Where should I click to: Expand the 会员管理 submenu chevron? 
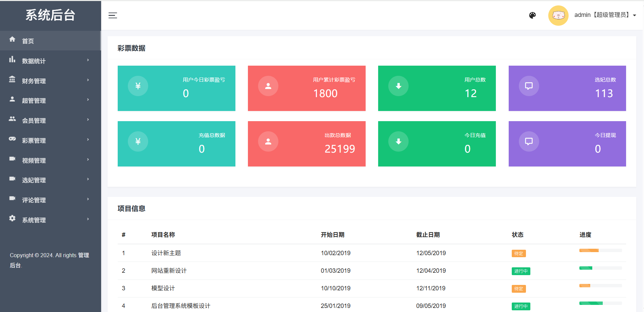coord(88,120)
